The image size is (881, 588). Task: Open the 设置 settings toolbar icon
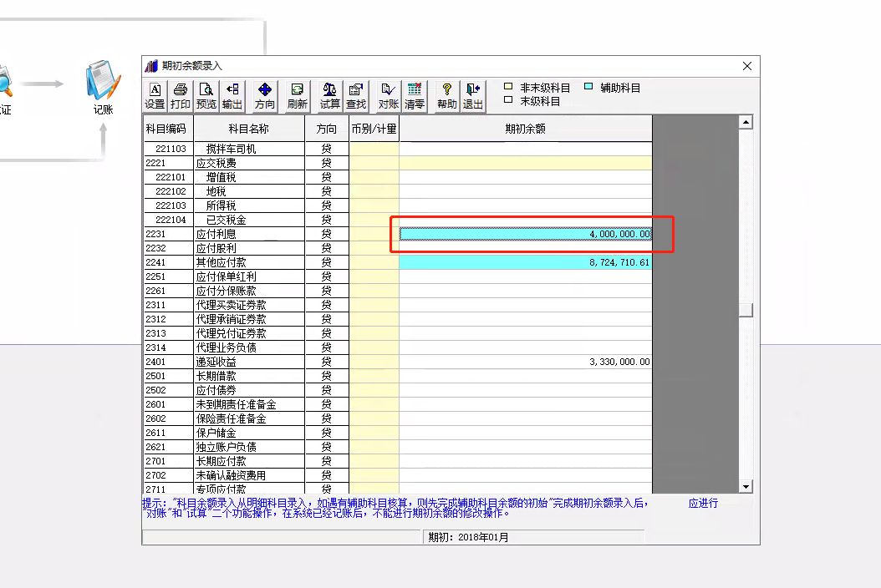point(155,96)
